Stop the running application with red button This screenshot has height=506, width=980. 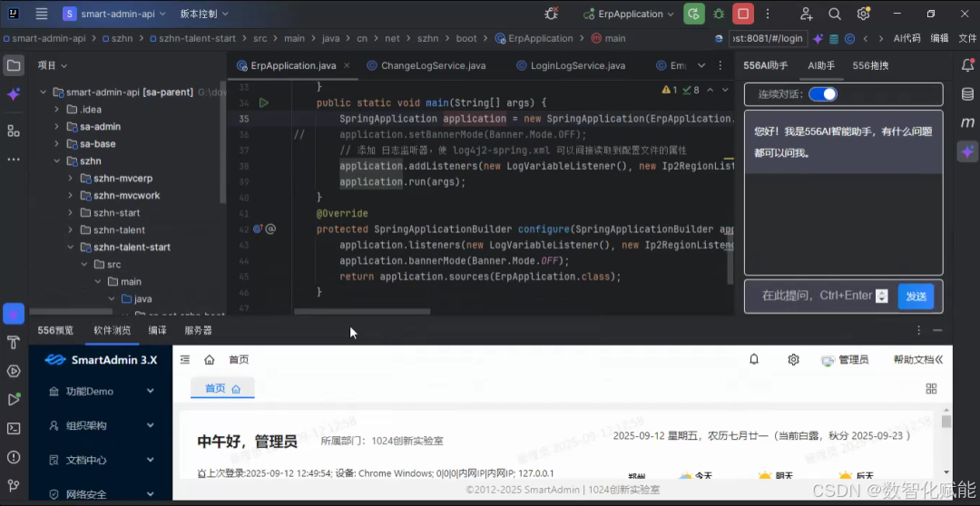[x=743, y=14]
